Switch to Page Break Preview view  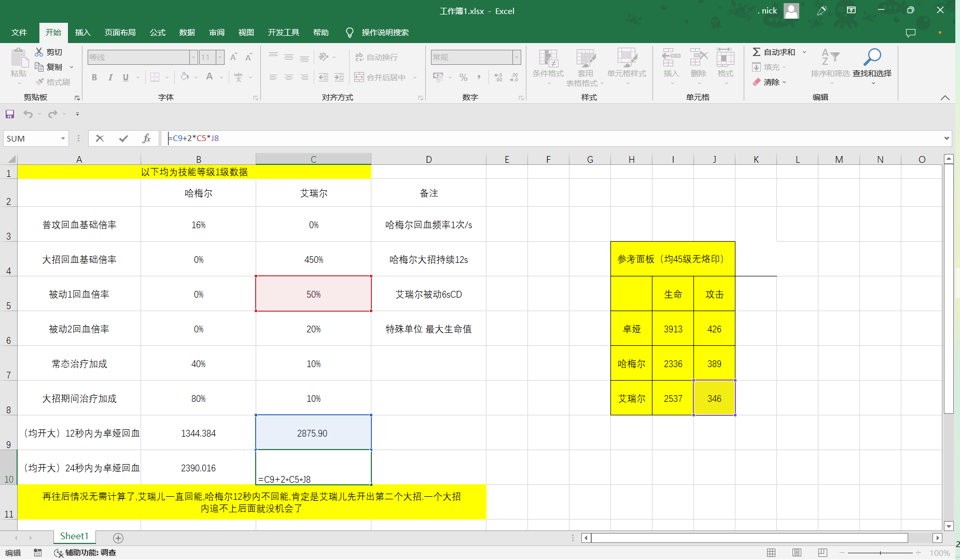[823, 553]
